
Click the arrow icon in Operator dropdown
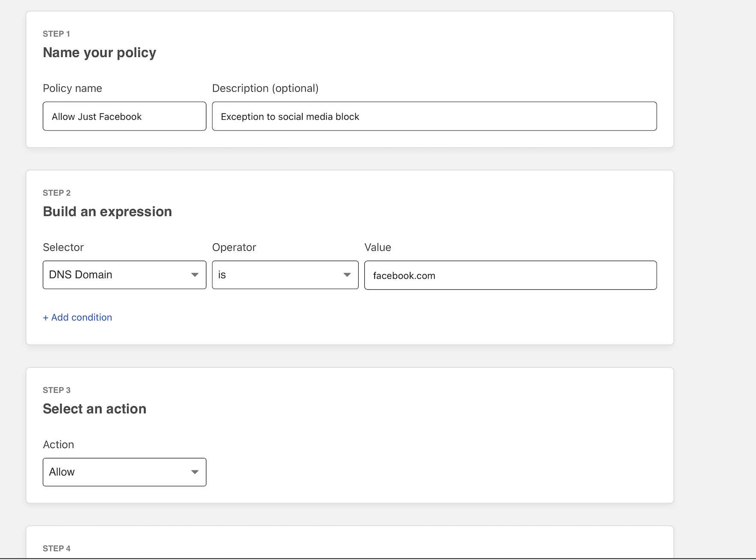[x=347, y=275]
